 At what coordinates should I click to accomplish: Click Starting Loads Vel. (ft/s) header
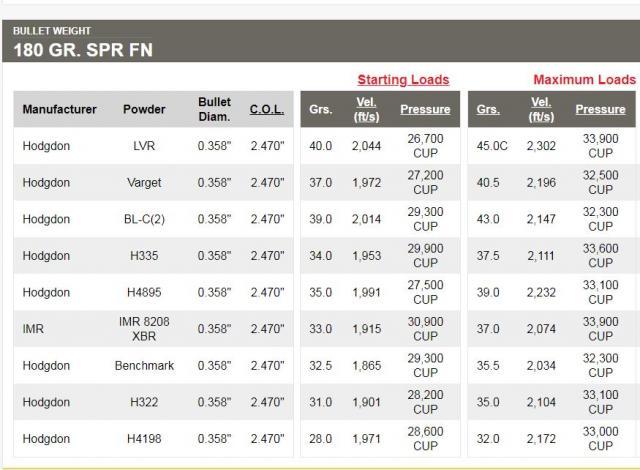366,109
